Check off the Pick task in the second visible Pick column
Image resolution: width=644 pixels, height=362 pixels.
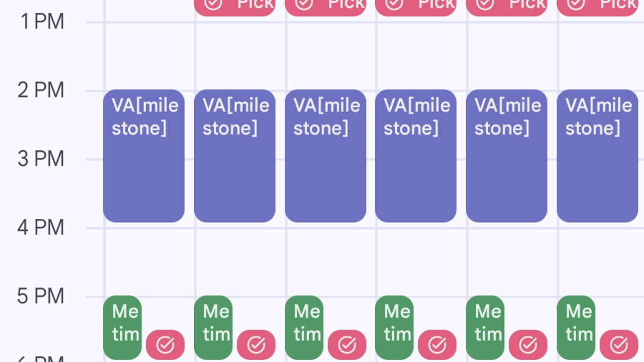pos(304,4)
